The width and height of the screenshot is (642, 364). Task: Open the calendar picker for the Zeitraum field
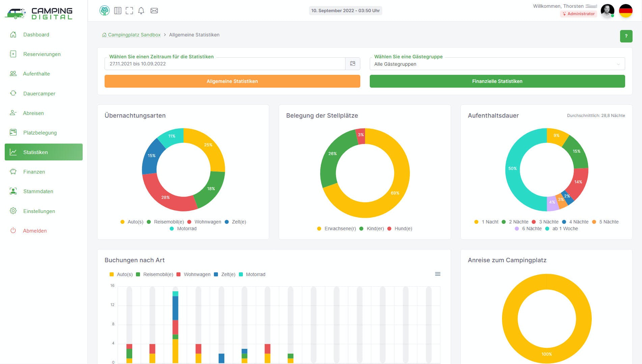click(353, 64)
